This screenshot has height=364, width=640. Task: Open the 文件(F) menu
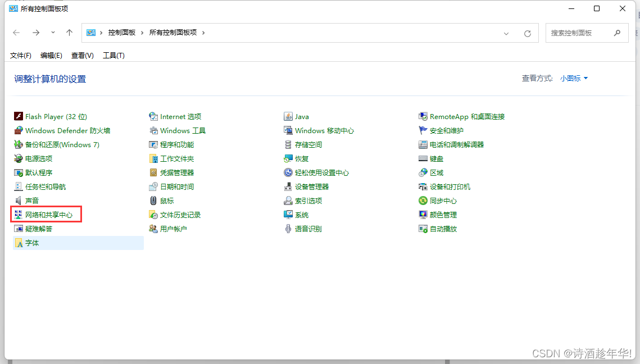20,56
